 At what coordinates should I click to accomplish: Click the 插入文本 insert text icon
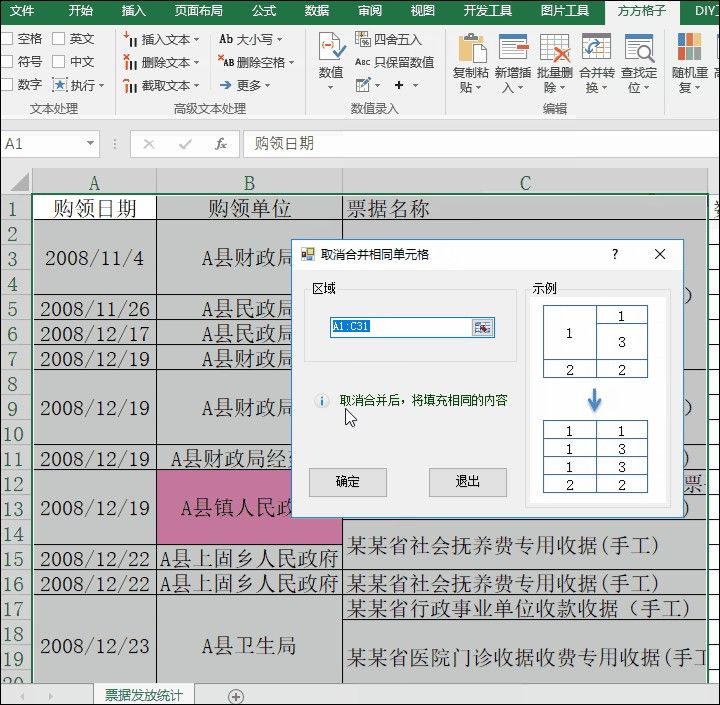coord(130,39)
